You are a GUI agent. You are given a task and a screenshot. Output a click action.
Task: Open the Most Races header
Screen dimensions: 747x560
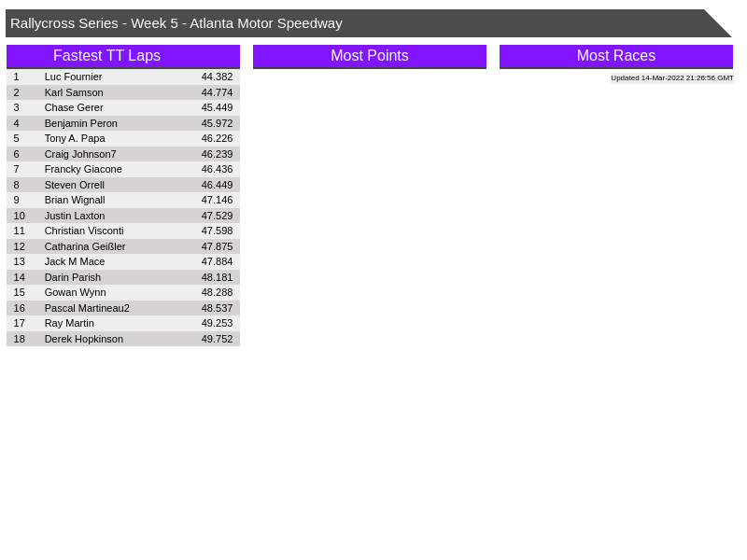coord(615,56)
